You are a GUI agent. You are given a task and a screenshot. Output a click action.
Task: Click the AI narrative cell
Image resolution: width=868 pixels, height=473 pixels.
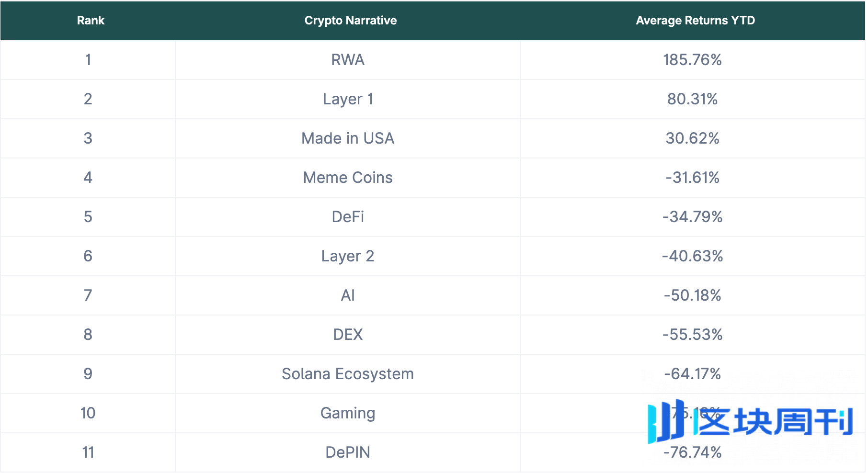[348, 295]
